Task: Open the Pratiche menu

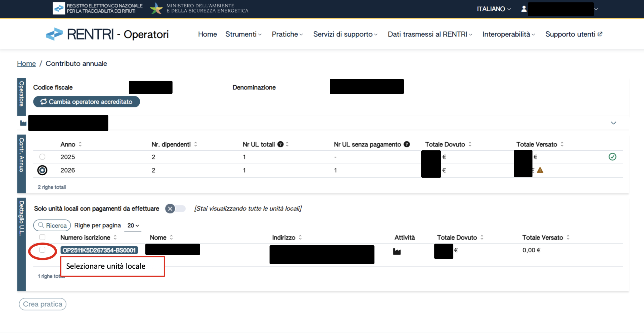Action: pyautogui.click(x=287, y=34)
